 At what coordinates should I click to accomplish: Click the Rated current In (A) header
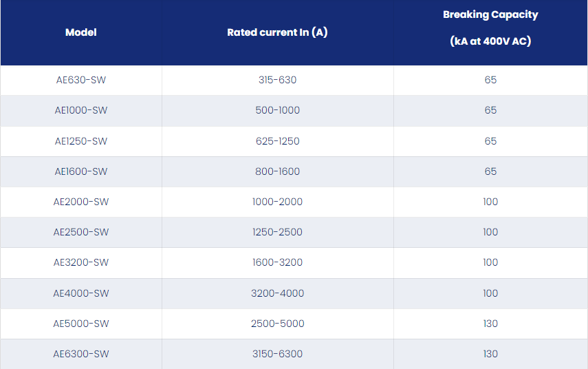(x=278, y=32)
